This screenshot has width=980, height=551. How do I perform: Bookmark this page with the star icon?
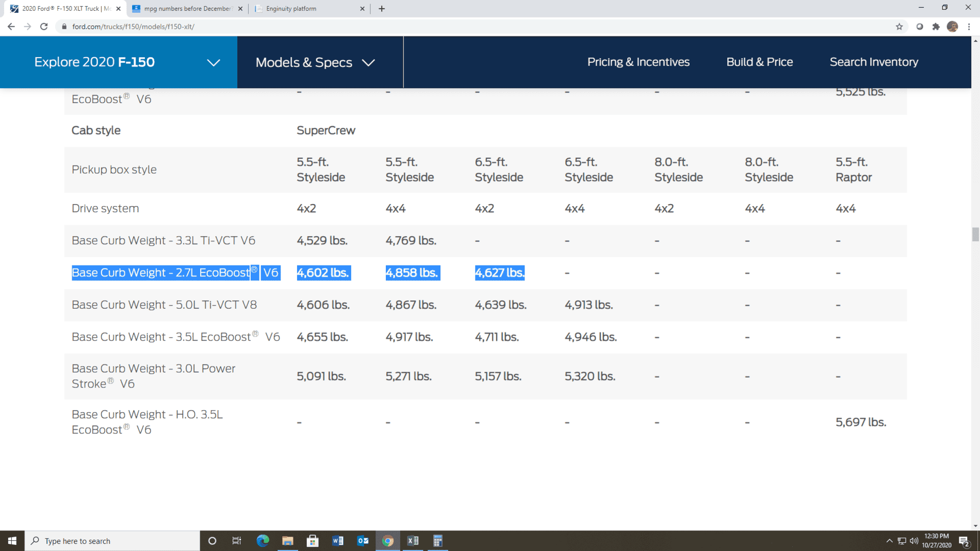pyautogui.click(x=899, y=26)
